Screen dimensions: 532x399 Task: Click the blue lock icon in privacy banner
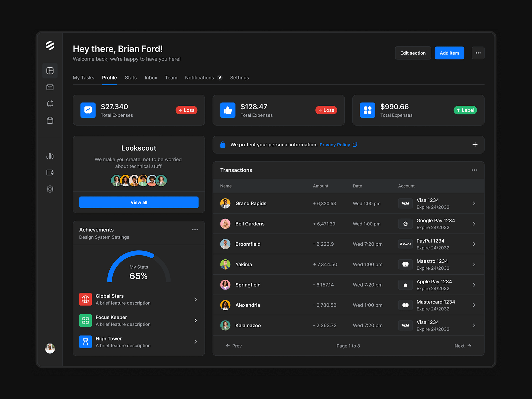(x=223, y=145)
